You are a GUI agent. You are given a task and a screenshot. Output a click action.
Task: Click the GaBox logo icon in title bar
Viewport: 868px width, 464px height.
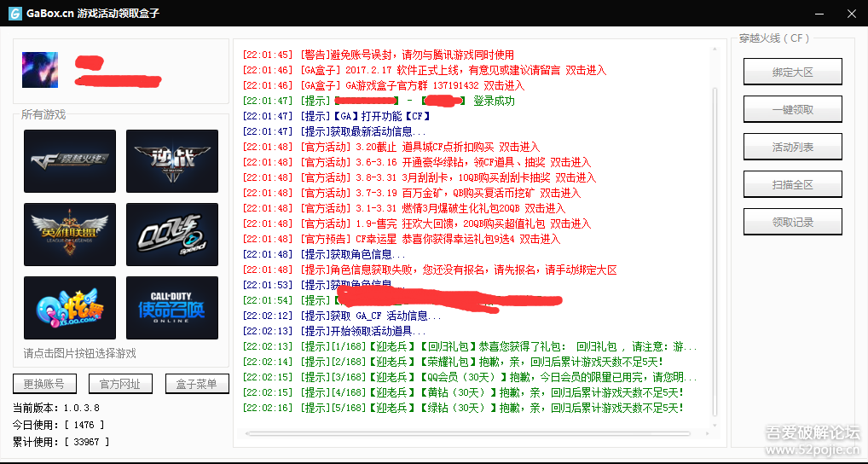click(15, 14)
